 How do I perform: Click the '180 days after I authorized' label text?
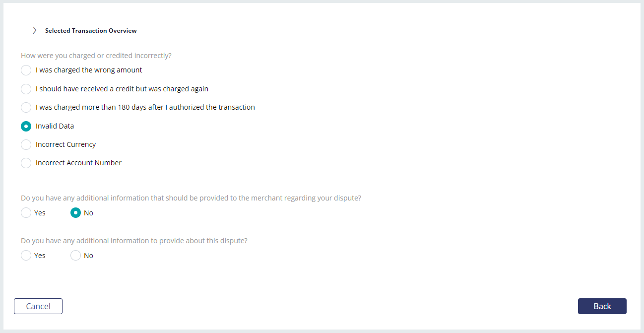coord(145,107)
